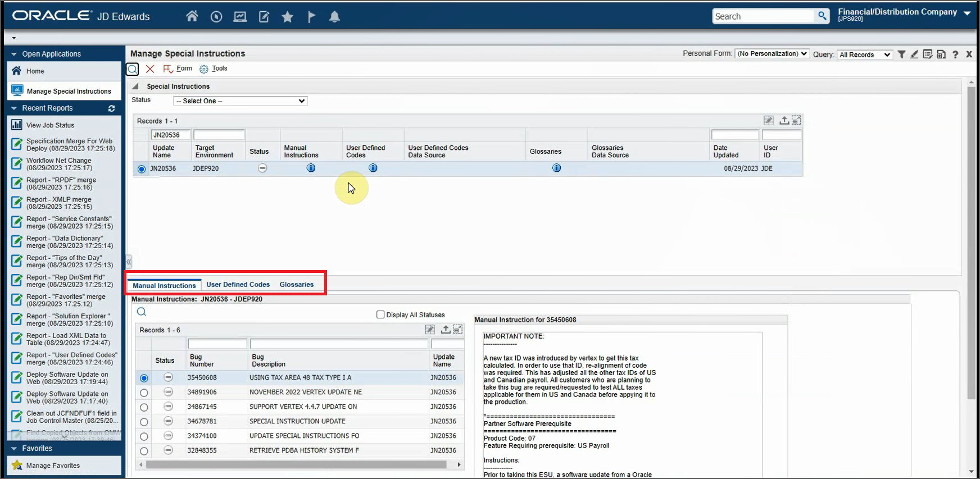Viewport: 980px width, 479px height.
Task: Select radio for bug 34867145
Action: (x=144, y=408)
